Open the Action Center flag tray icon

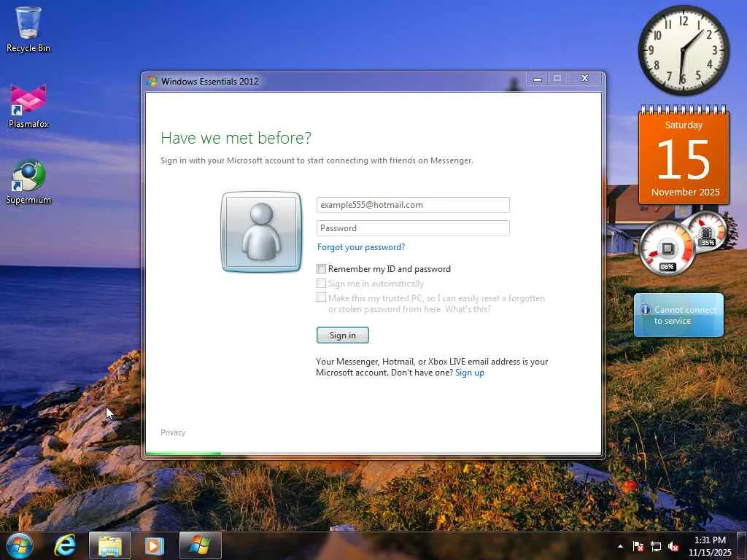click(638, 546)
